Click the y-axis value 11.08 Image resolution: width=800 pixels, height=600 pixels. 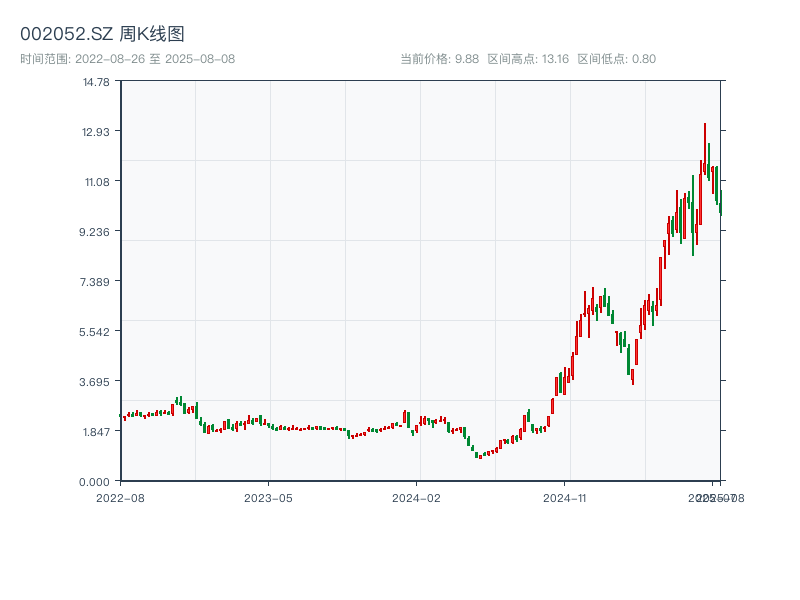pyautogui.click(x=97, y=182)
